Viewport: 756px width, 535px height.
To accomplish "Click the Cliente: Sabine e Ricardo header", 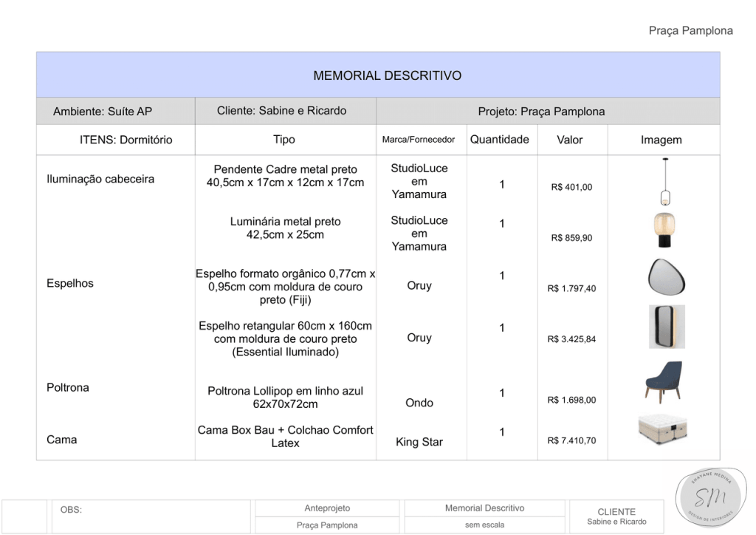I will click(x=281, y=111).
